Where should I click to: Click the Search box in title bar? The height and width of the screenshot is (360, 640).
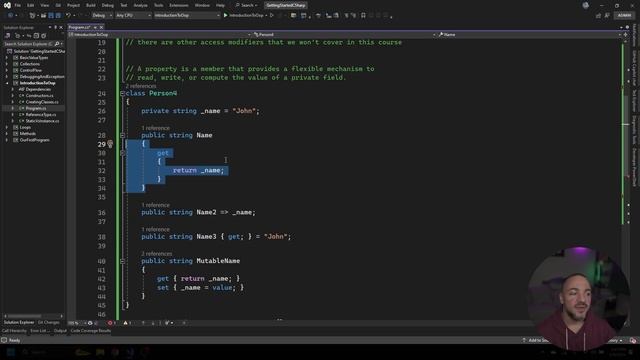pyautogui.click(x=247, y=5)
